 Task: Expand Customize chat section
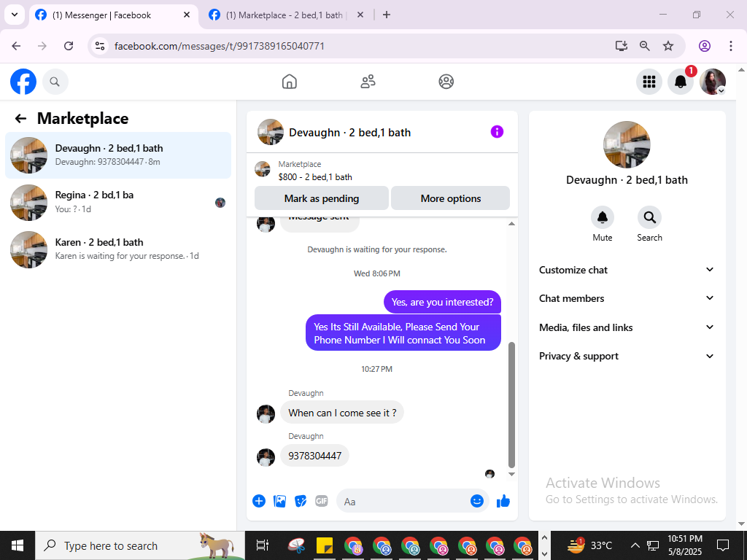627,270
